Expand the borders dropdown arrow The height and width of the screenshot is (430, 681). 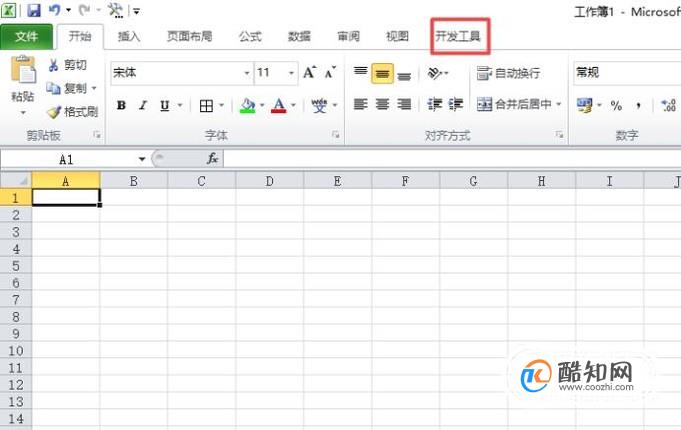(x=221, y=106)
